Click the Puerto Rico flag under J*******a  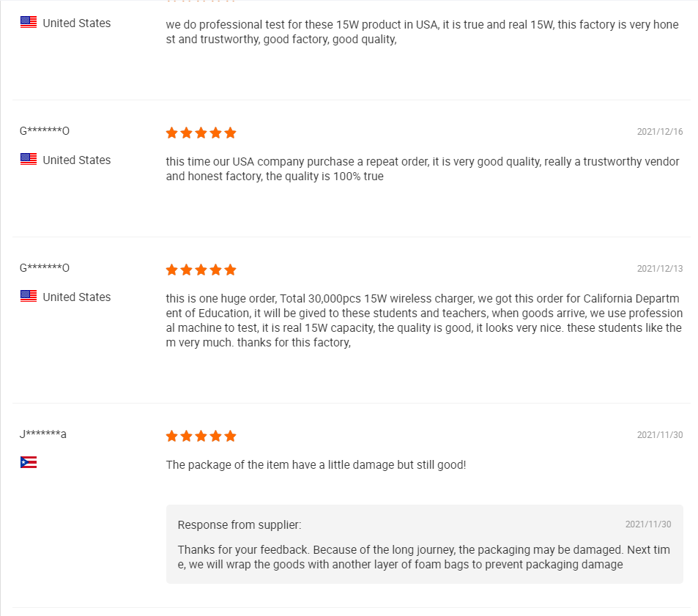(x=29, y=462)
